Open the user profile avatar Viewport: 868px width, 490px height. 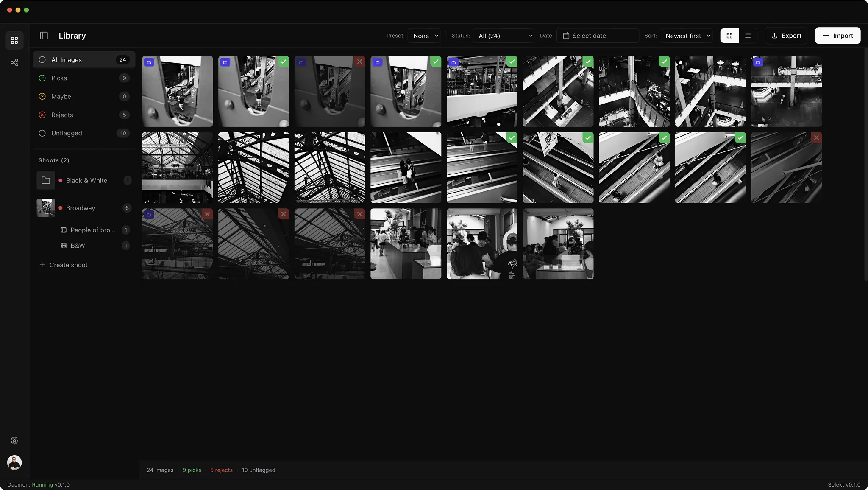pos(14,462)
